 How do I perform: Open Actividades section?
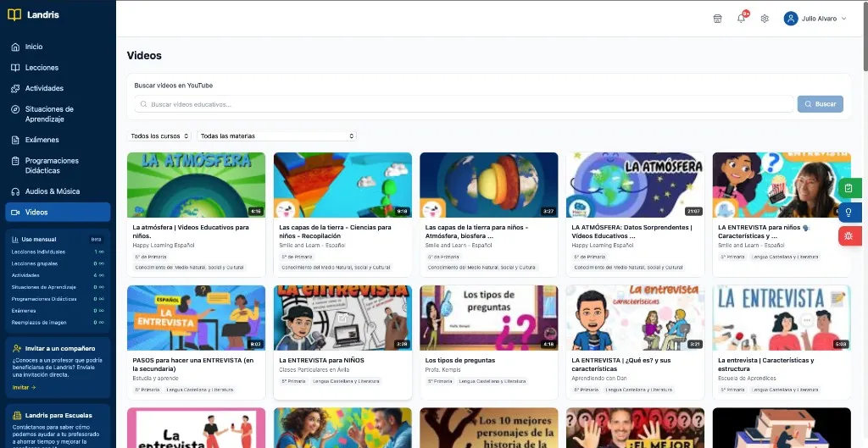click(x=58, y=88)
